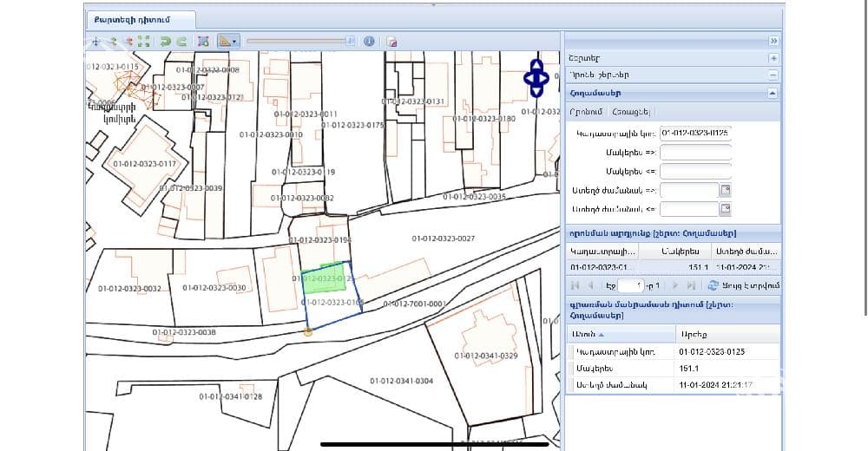868x451 pixels.
Task: Go to previous results page
Action: (590, 285)
